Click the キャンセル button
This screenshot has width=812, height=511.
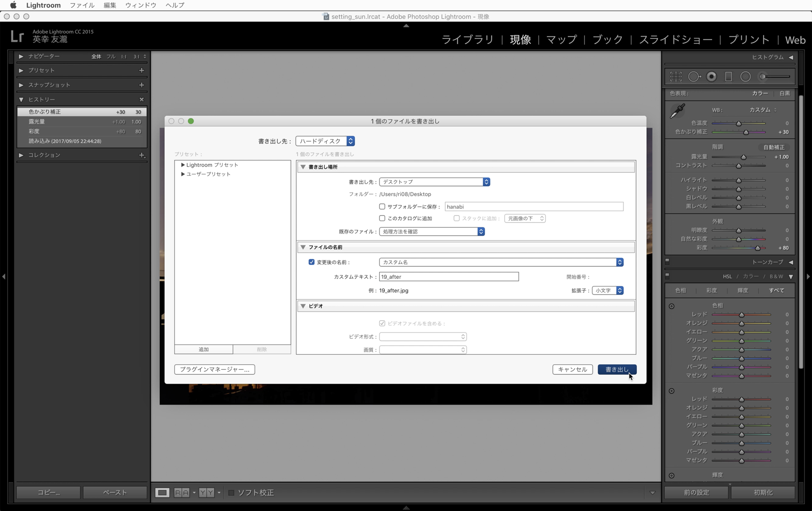click(572, 369)
